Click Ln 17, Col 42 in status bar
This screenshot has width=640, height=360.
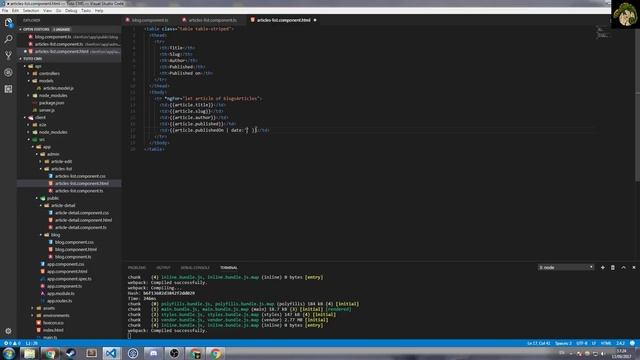(538, 343)
